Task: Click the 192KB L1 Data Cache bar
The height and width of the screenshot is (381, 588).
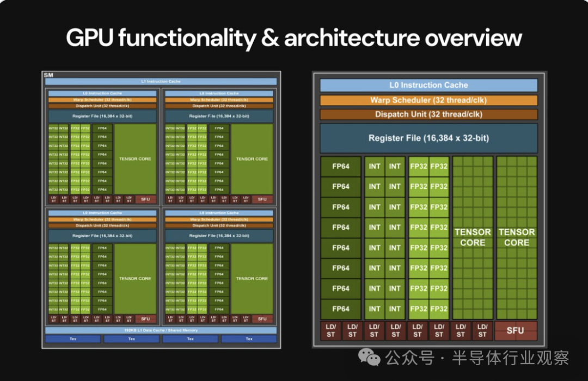Action: point(161,330)
